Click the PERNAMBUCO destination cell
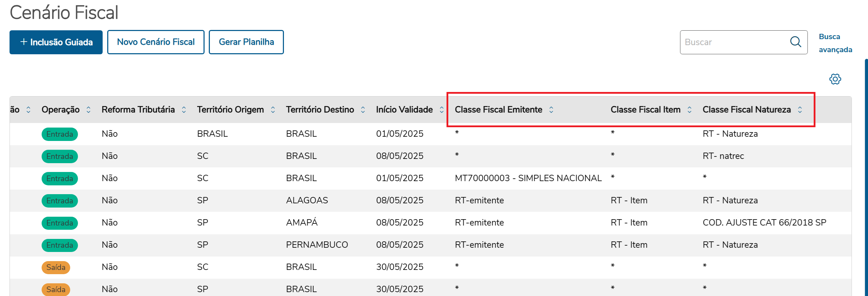The image size is (868, 296). (x=317, y=245)
